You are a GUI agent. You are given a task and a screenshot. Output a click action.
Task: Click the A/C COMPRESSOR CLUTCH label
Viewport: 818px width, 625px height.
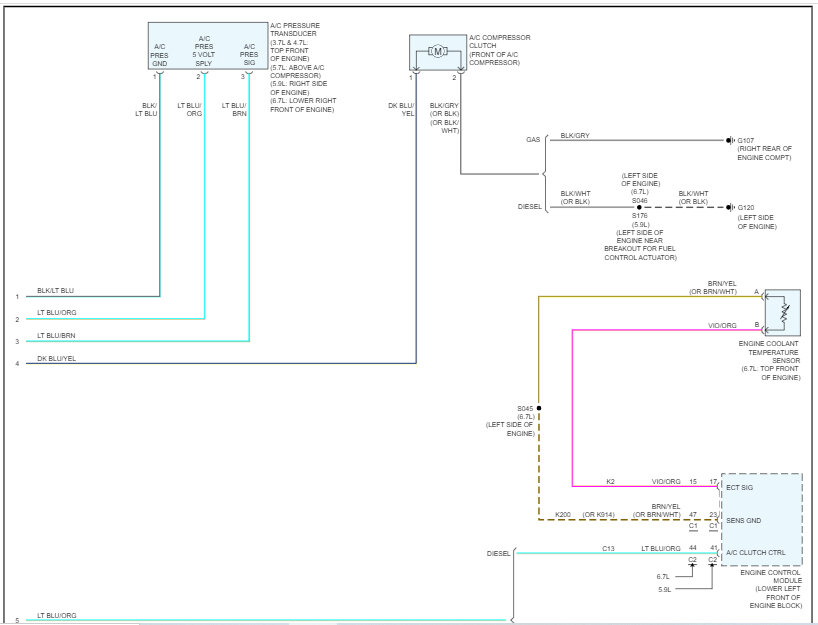[499, 41]
